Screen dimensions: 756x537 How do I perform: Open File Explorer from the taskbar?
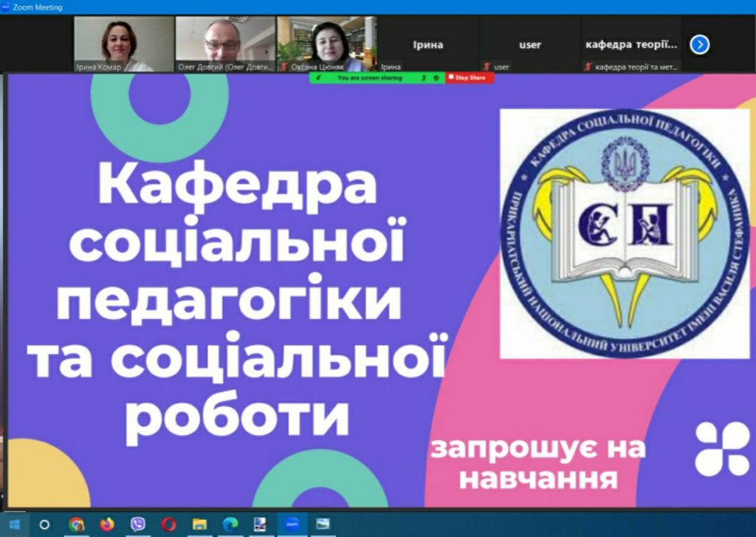click(x=199, y=524)
